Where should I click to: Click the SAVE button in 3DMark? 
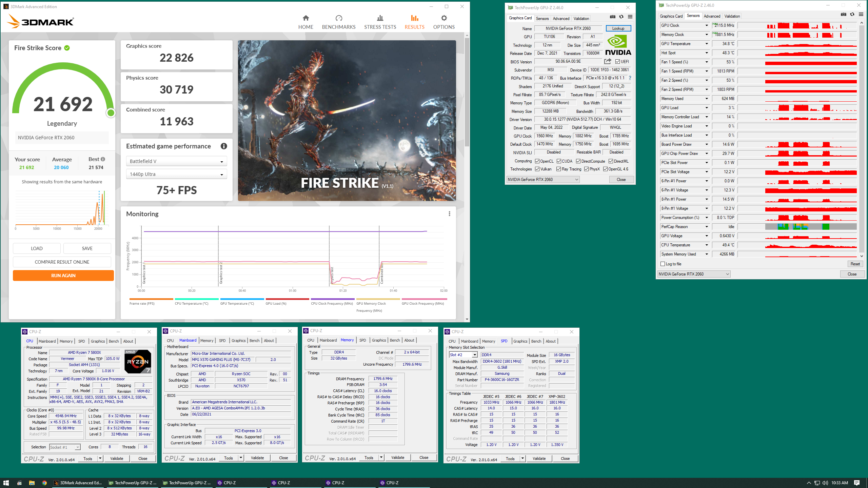click(87, 248)
